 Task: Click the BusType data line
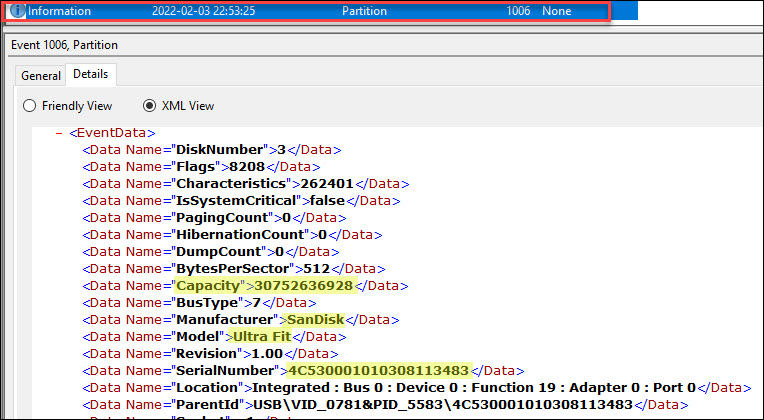(x=200, y=303)
